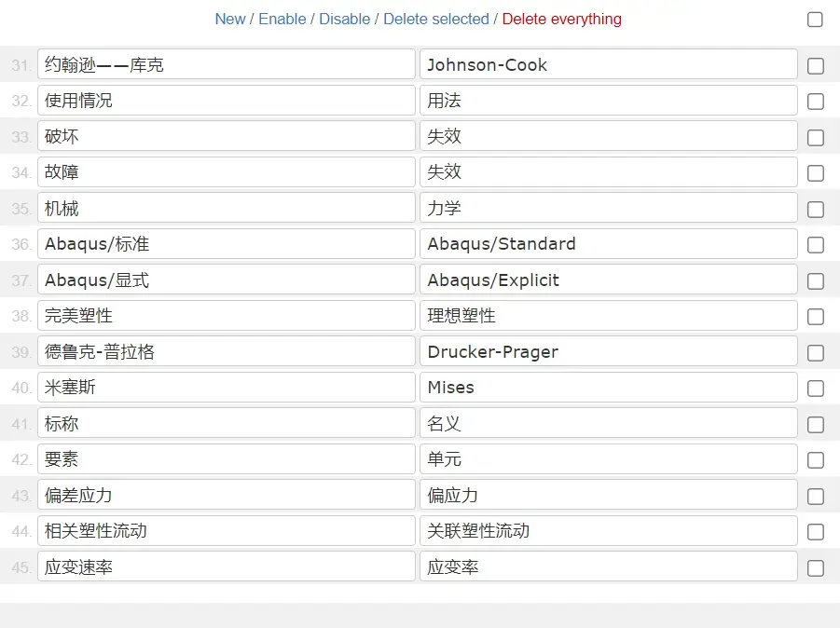Click the Disable link

pyautogui.click(x=344, y=20)
